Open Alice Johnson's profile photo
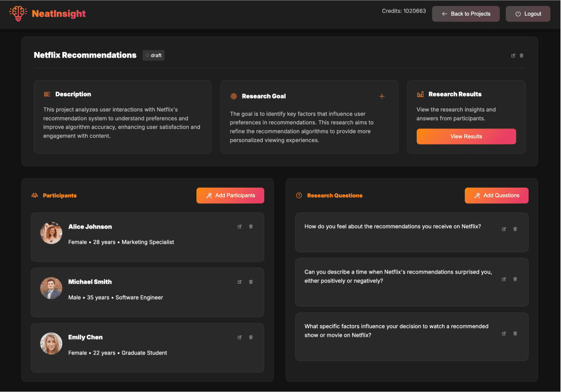561x392 pixels. 51,233
